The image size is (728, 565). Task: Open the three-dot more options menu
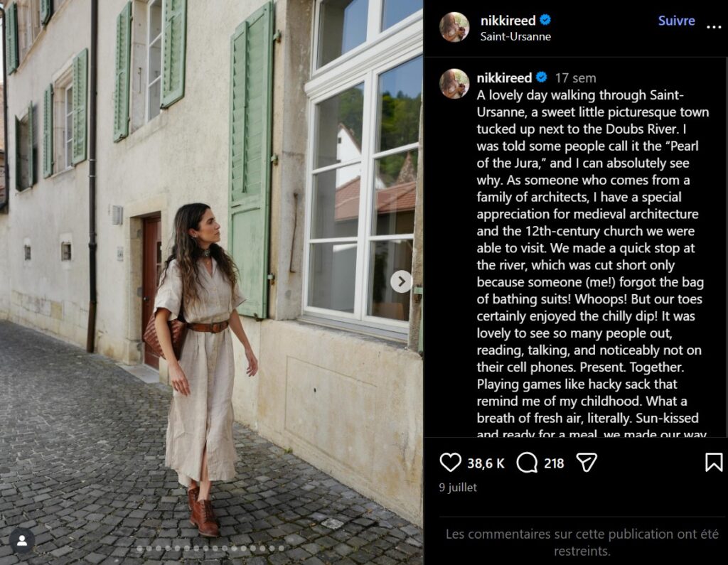[x=714, y=27]
